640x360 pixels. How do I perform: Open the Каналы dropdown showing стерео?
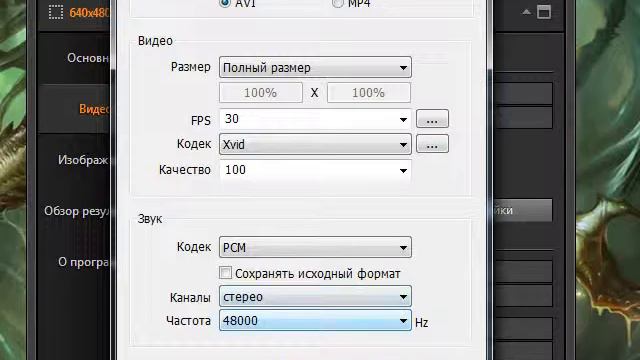315,297
